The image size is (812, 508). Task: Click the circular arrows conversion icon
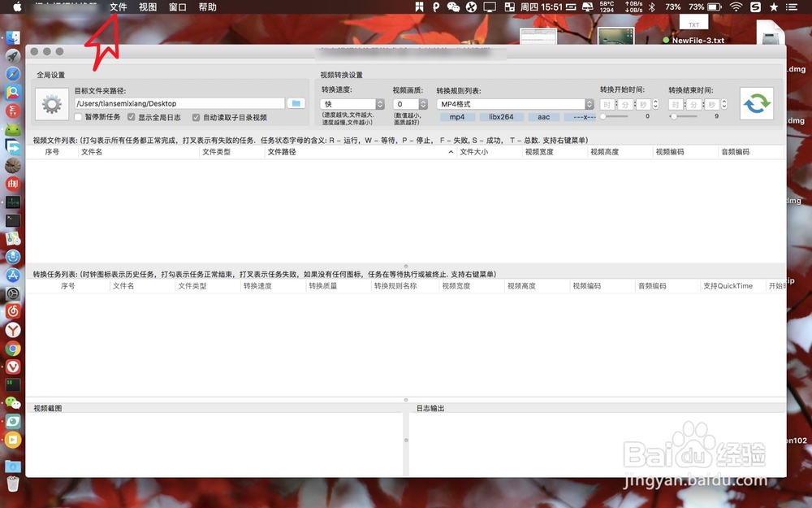point(756,103)
